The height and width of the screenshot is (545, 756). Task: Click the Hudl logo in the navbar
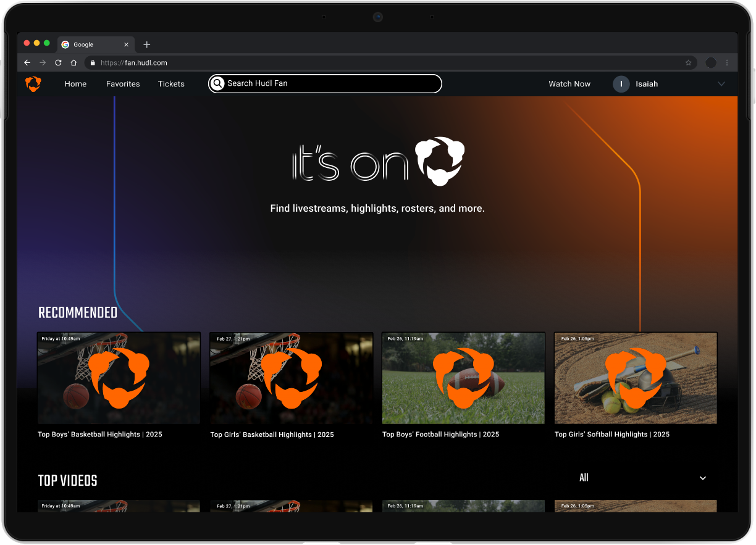(x=33, y=84)
